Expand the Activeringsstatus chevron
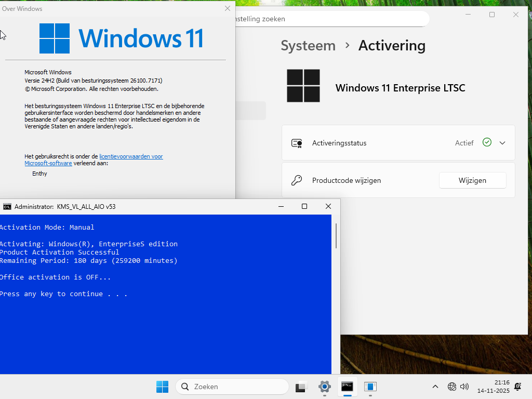 pyautogui.click(x=502, y=143)
